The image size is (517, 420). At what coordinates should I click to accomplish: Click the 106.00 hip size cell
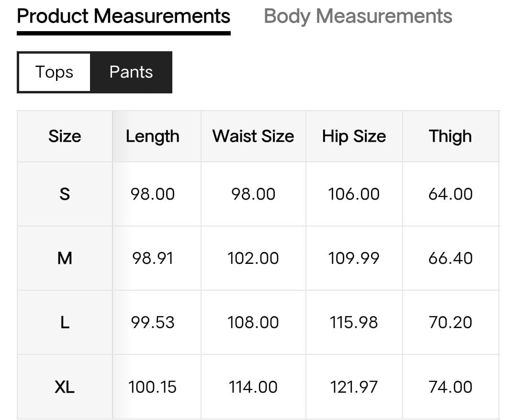354,194
